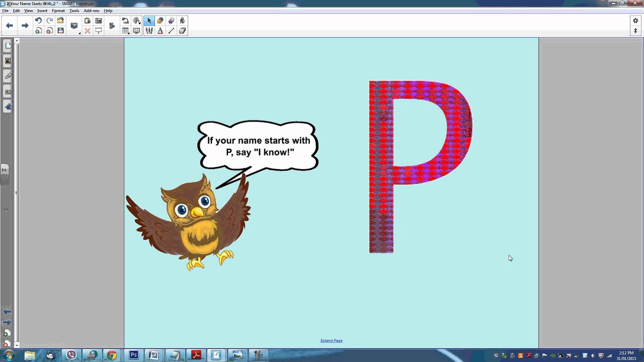Save file with floppy disk icon

click(60, 31)
